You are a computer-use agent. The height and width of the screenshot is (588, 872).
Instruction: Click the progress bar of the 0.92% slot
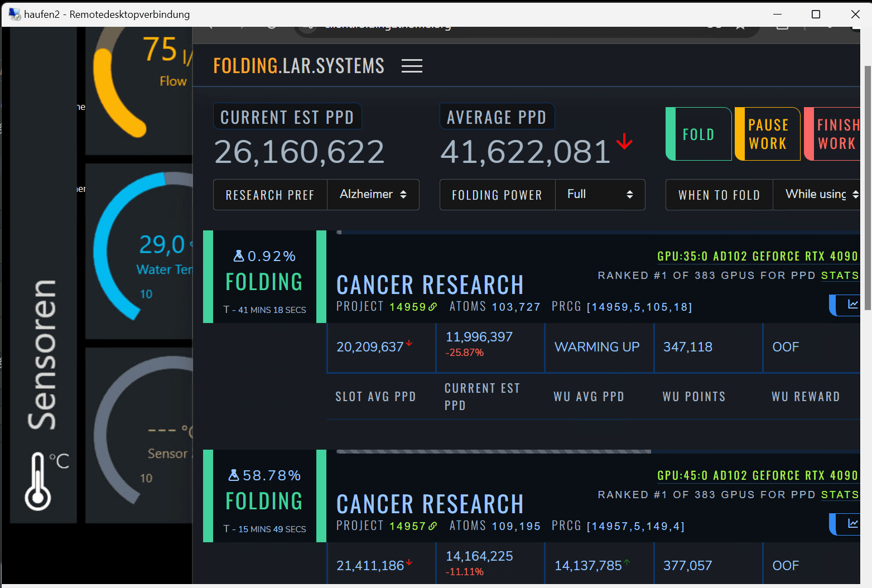pyautogui.click(x=598, y=232)
